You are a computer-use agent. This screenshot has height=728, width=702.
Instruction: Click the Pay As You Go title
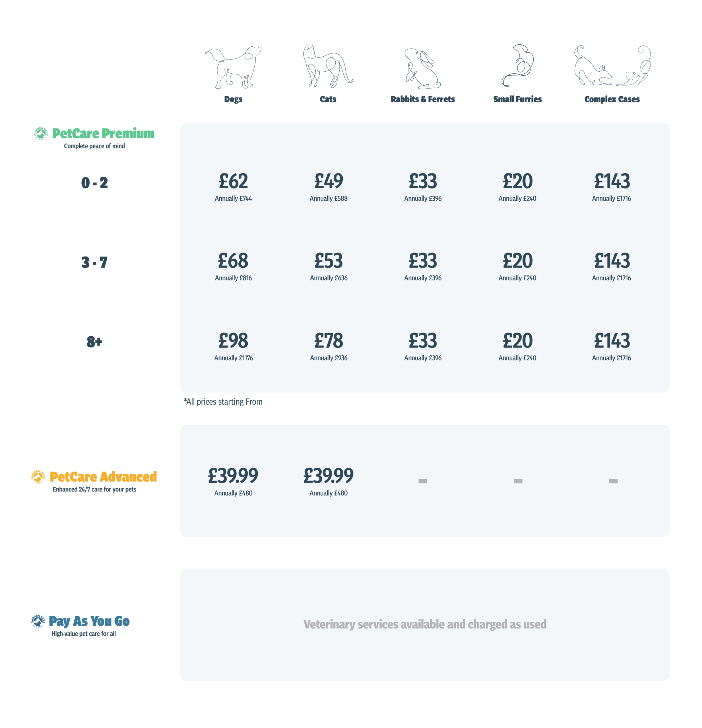tap(89, 621)
